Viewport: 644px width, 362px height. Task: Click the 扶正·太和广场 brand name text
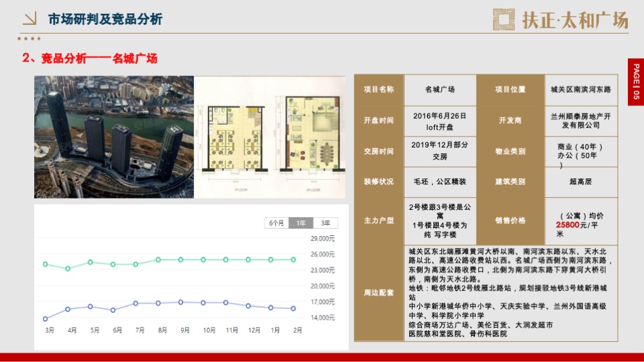click(575, 19)
